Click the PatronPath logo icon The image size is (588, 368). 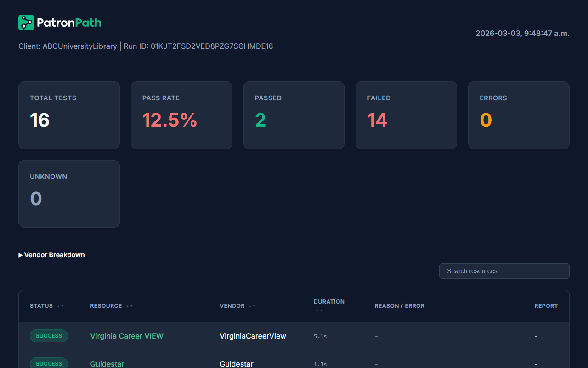(26, 22)
